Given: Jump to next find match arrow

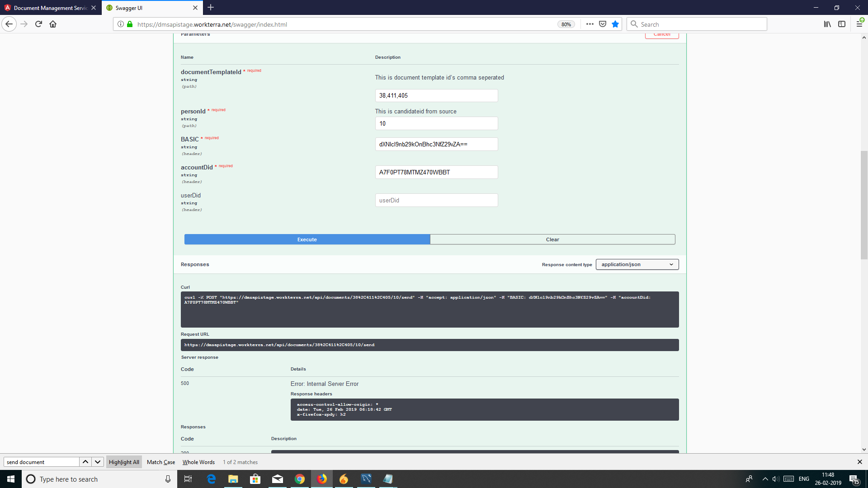Looking at the screenshot, I should pos(98,462).
